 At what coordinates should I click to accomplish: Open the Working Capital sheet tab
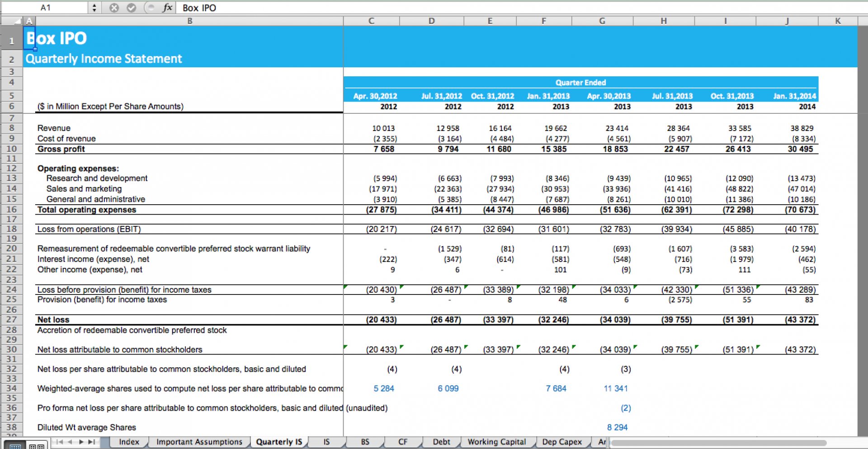point(496,442)
